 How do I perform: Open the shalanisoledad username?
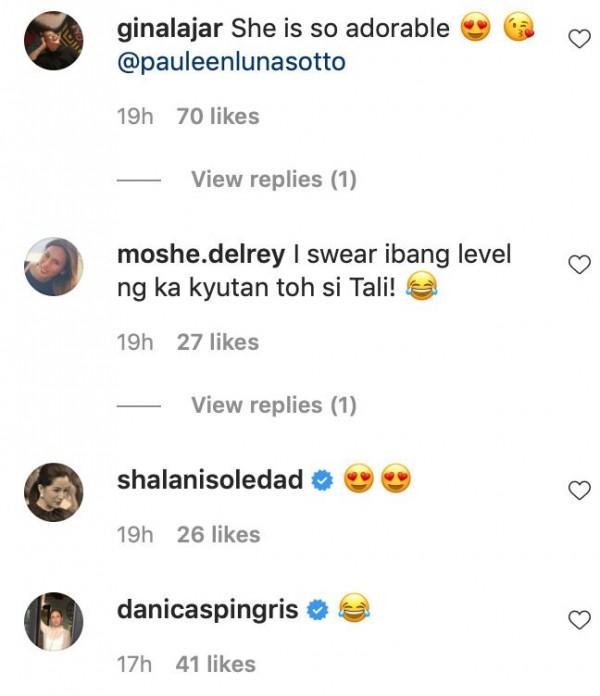pyautogui.click(x=210, y=480)
